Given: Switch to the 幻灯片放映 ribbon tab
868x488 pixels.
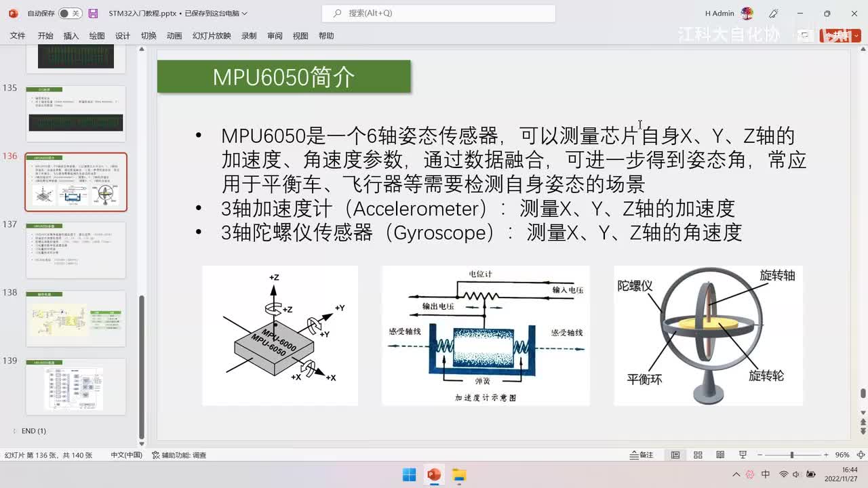Looking at the screenshot, I should pos(212,36).
